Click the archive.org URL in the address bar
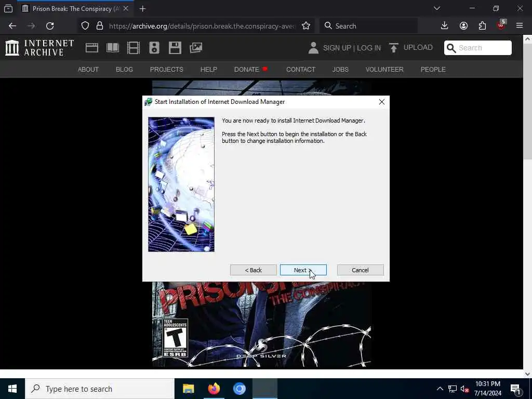Image resolution: width=532 pixels, height=399 pixels. [x=202, y=26]
